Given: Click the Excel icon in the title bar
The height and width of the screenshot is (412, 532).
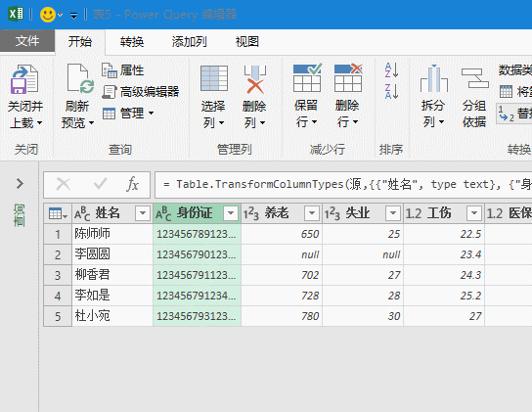Looking at the screenshot, I should coord(16,14).
